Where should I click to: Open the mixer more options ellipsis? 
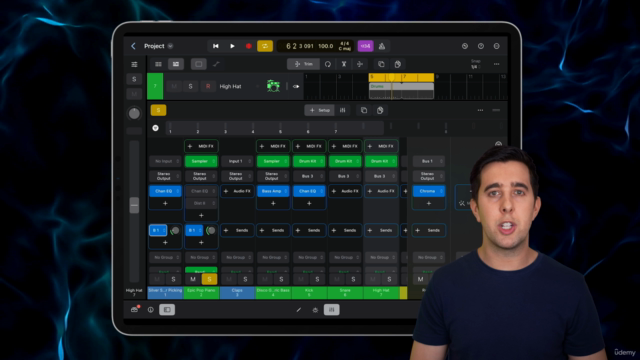click(480, 110)
